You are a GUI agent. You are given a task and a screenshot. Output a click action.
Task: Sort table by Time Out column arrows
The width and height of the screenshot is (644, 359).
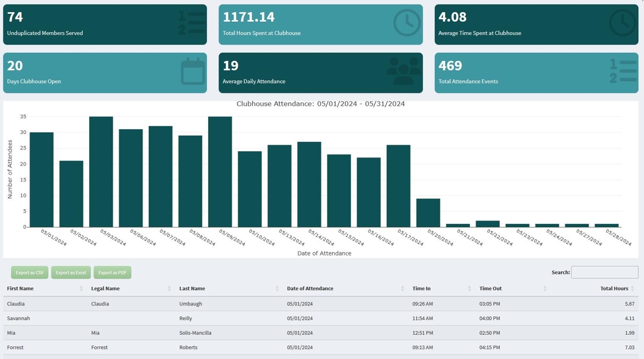[x=545, y=288]
